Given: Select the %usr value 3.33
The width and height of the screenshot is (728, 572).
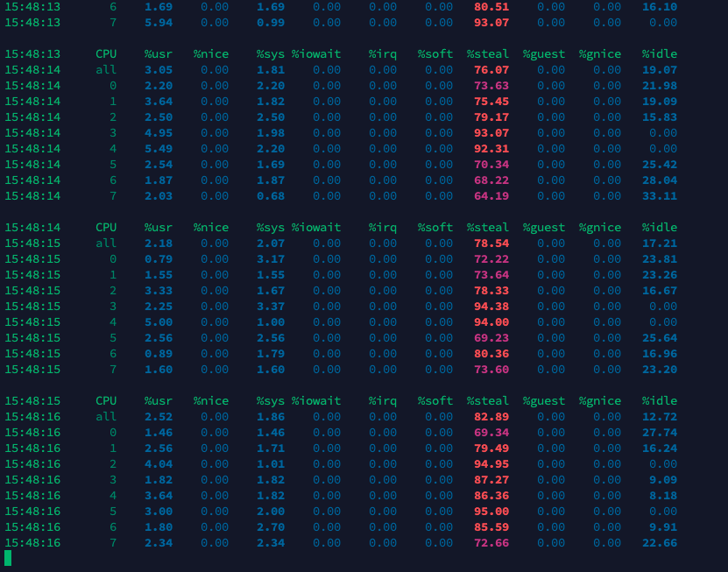Looking at the screenshot, I should pos(159,291).
